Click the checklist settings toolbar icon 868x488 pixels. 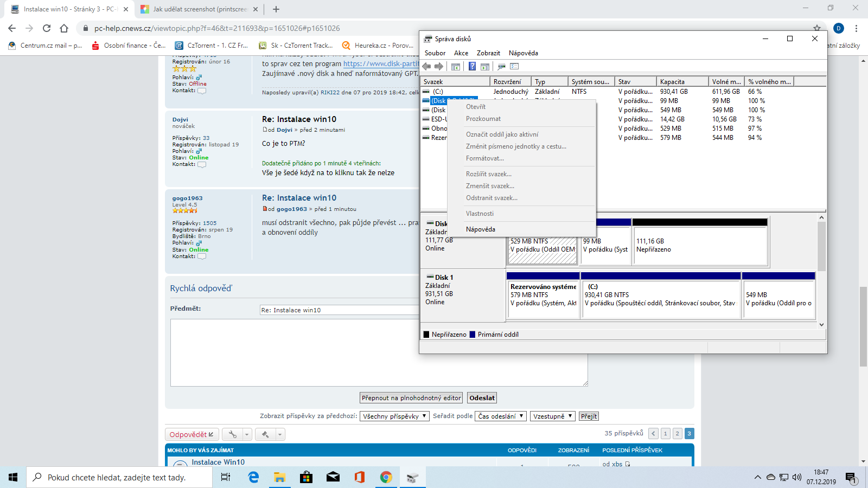(x=514, y=66)
